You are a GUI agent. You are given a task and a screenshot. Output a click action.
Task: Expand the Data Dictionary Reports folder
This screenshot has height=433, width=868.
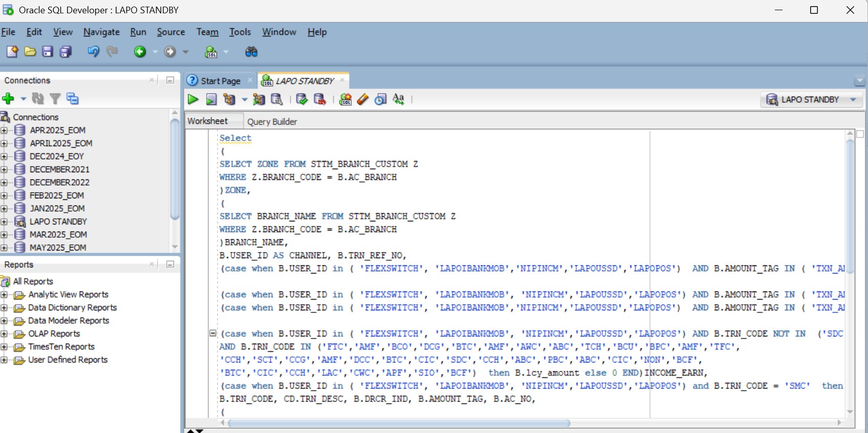pyautogui.click(x=4, y=308)
